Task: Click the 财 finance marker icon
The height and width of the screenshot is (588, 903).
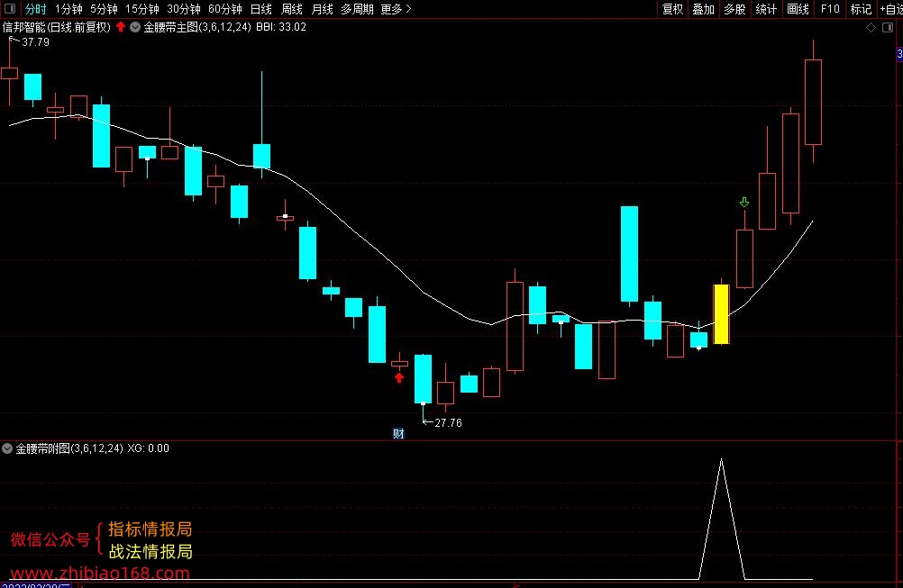Action: 398,433
